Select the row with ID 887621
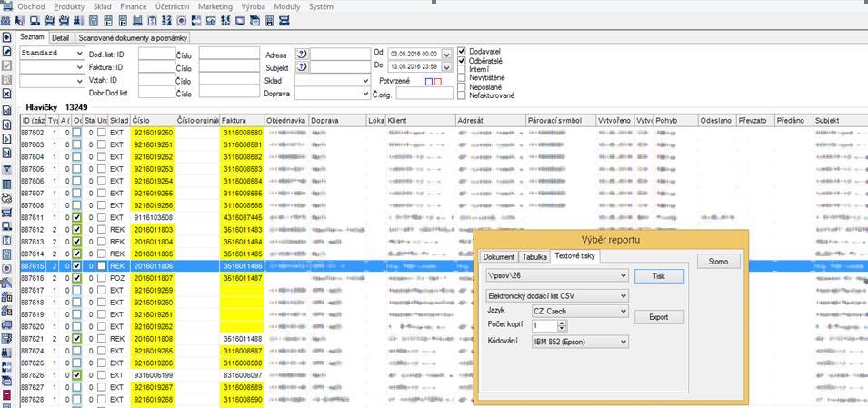Screen dimensions: 868x408 pos(444,339)
